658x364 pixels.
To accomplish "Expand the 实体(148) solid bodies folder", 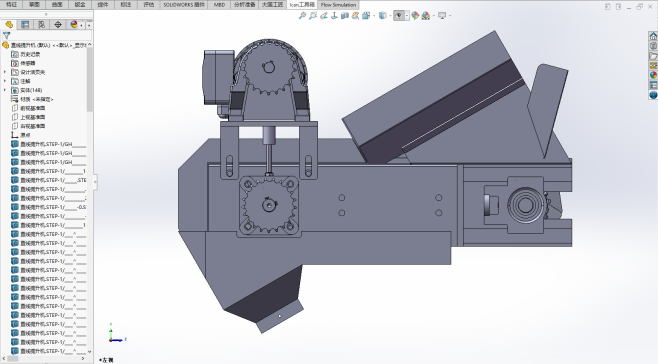I will tap(5, 90).
